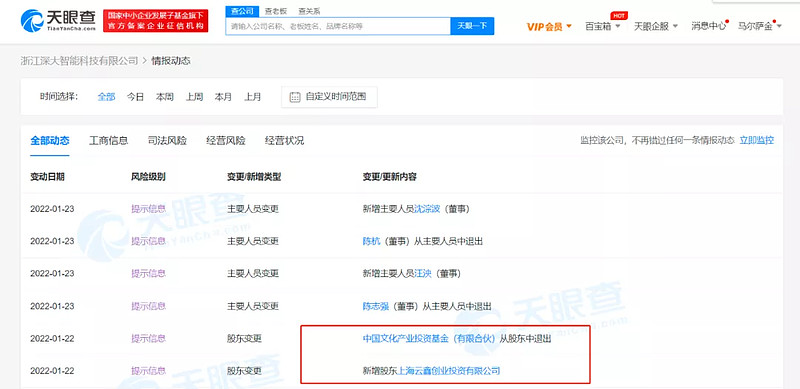The width and height of the screenshot is (800, 389).
Task: Select the 本月 time filter
Action: (x=223, y=96)
